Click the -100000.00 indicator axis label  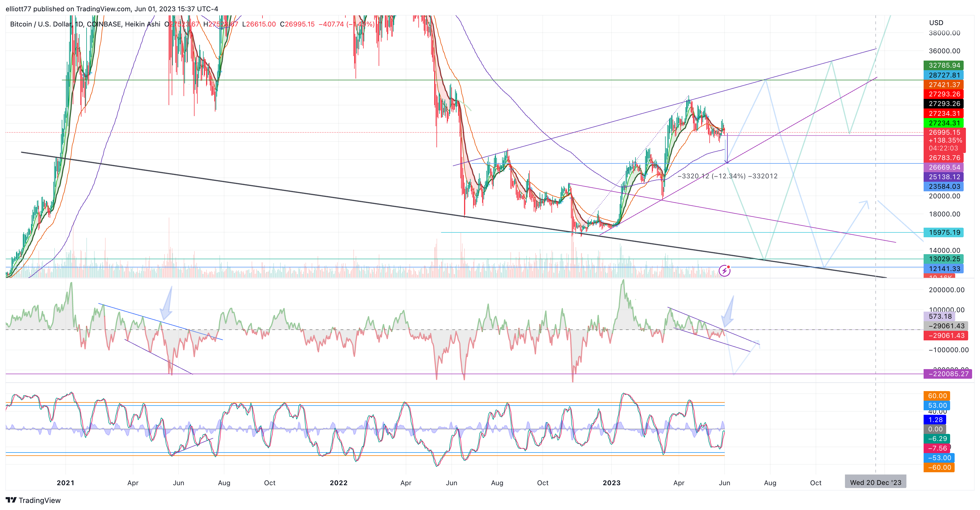coord(948,350)
